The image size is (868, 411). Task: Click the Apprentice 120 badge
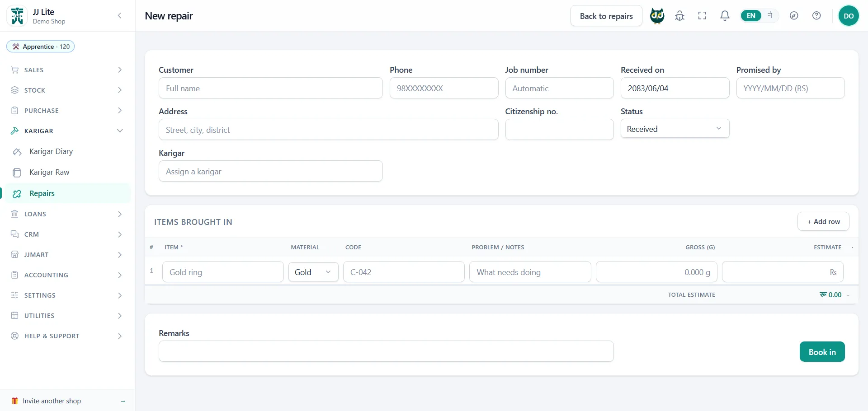pos(41,47)
